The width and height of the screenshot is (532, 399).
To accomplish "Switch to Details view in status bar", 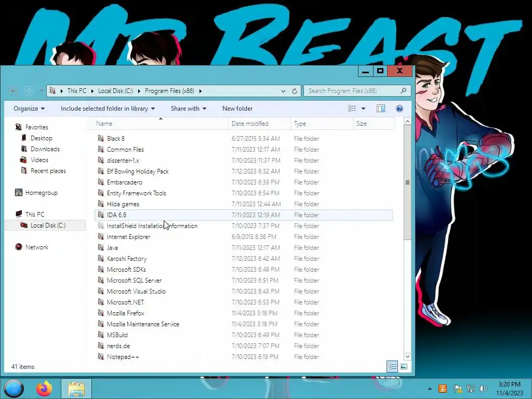I will pyautogui.click(x=392, y=366).
